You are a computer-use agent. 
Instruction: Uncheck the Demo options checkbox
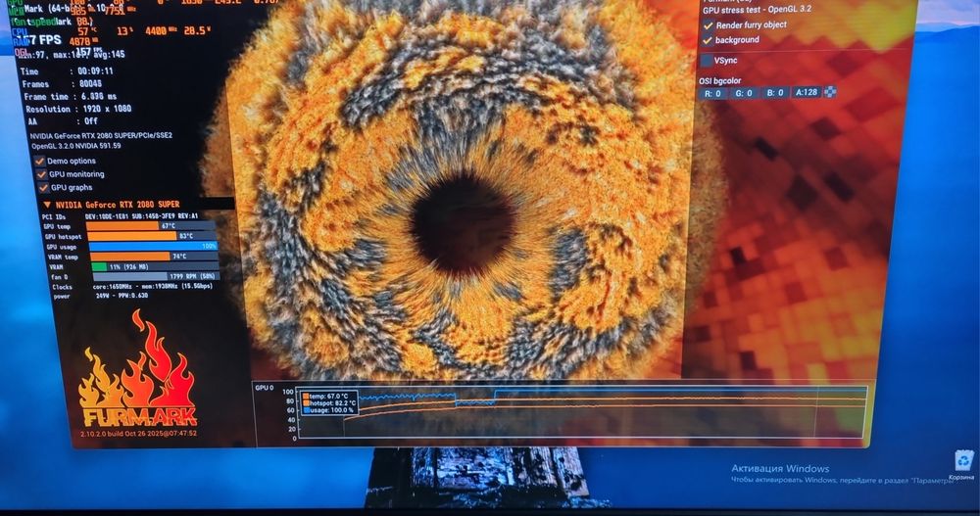(x=40, y=161)
